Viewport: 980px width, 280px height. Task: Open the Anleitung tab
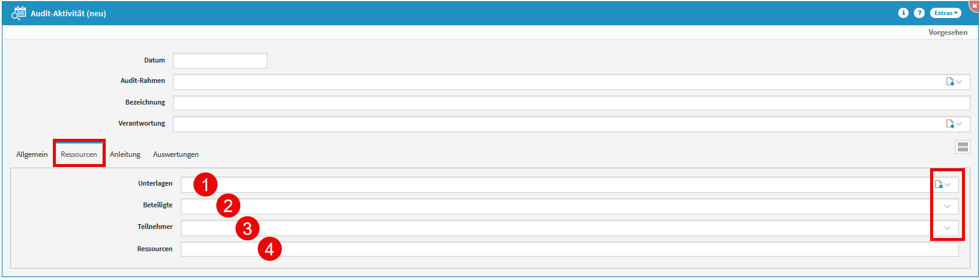[125, 154]
